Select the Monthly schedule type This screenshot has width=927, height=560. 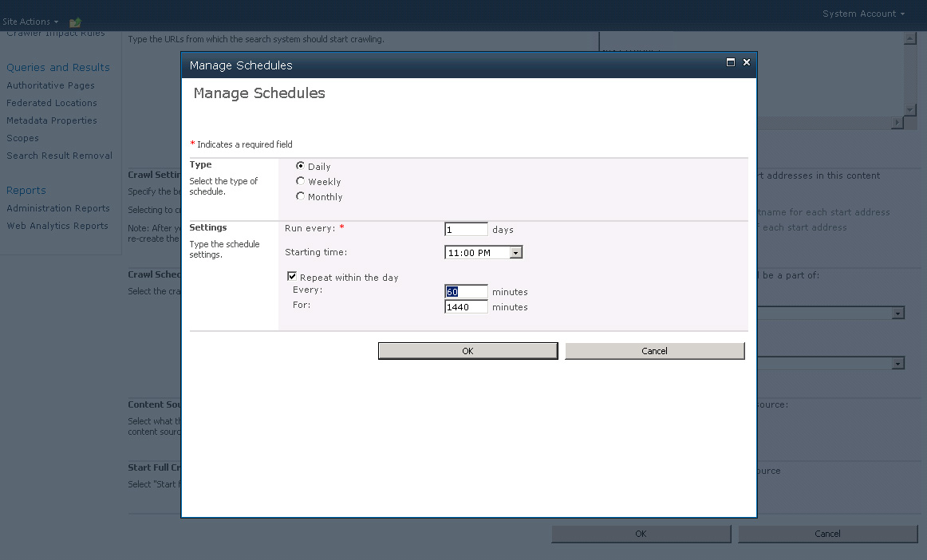(x=300, y=196)
